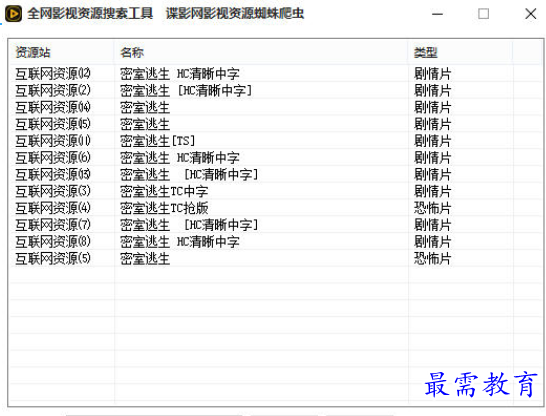Click 剧情片 type in the 互联网资源(12) row
The height and width of the screenshot is (416, 546).
[432, 74]
